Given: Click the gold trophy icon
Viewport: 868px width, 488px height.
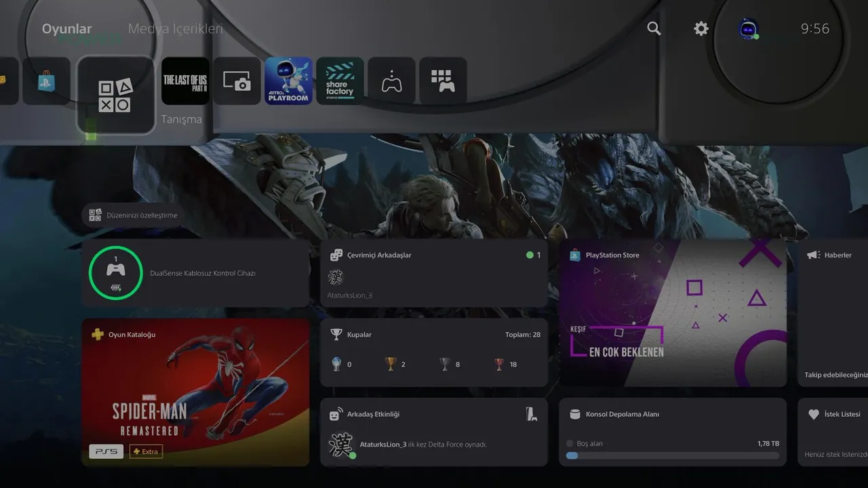Looking at the screenshot, I should click(391, 364).
